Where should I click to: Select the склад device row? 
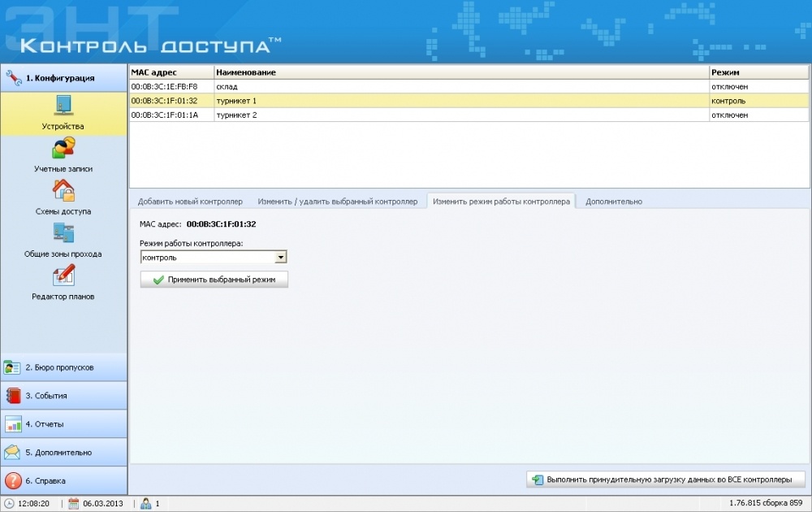pos(469,86)
